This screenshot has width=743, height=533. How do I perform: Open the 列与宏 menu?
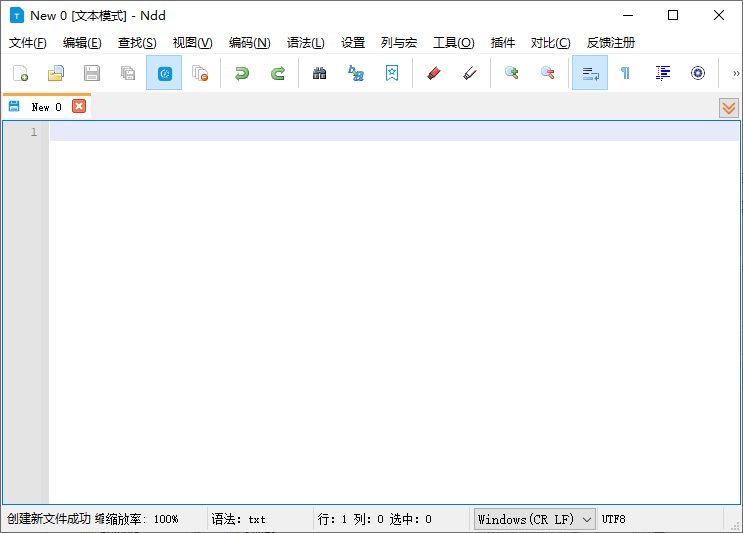399,43
